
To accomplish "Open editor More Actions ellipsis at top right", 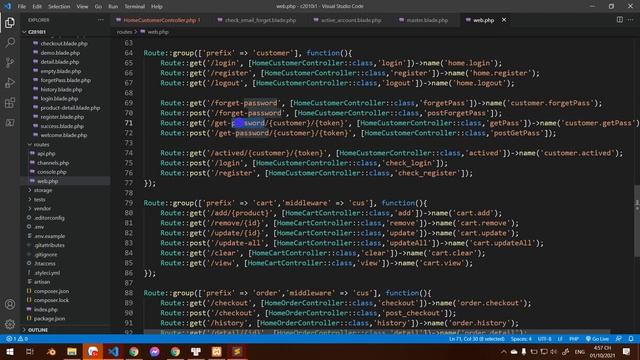I will pos(631,20).
